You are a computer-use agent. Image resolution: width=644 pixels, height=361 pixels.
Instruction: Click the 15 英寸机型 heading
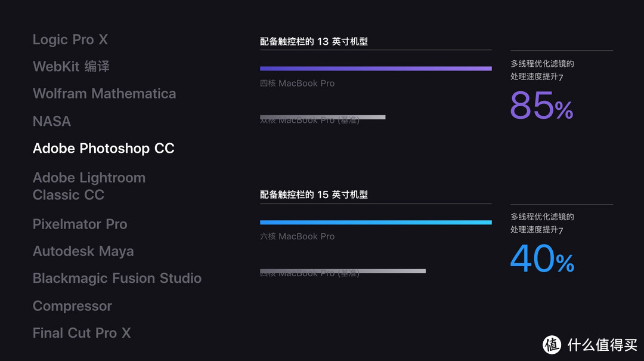(314, 195)
